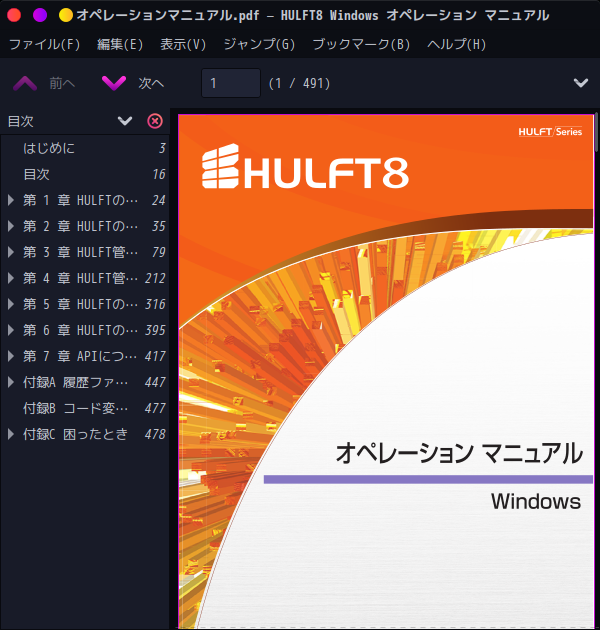Click the (1 / 491) page count label
The image size is (600, 630).
click(299, 84)
